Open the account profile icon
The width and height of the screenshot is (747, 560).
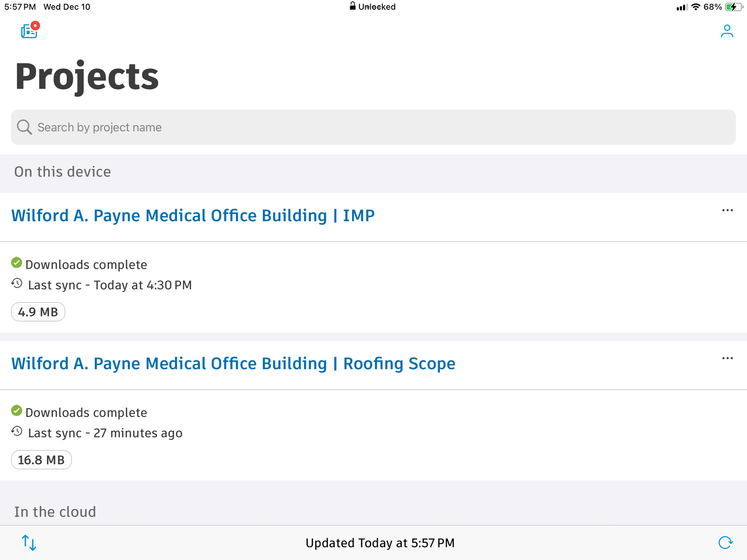(727, 31)
